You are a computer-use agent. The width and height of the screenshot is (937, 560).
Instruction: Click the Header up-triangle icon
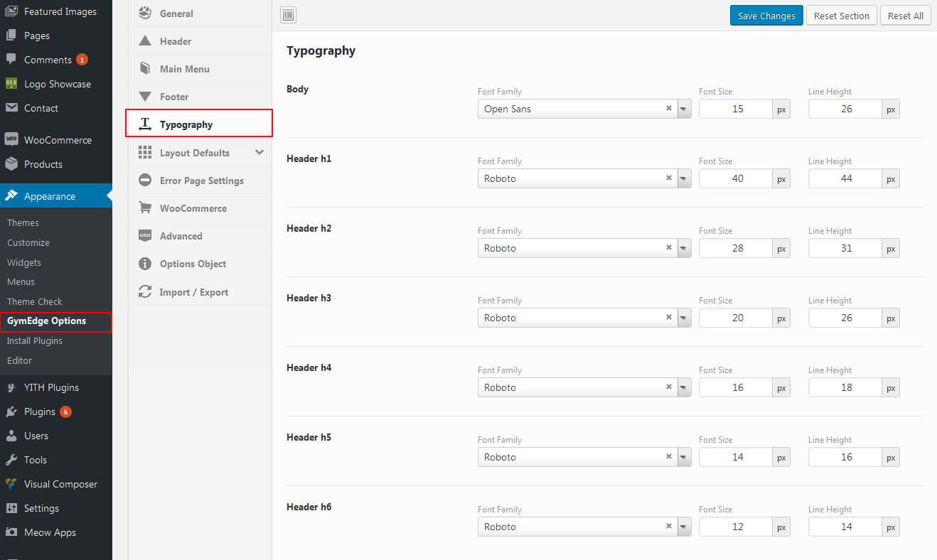coord(145,41)
